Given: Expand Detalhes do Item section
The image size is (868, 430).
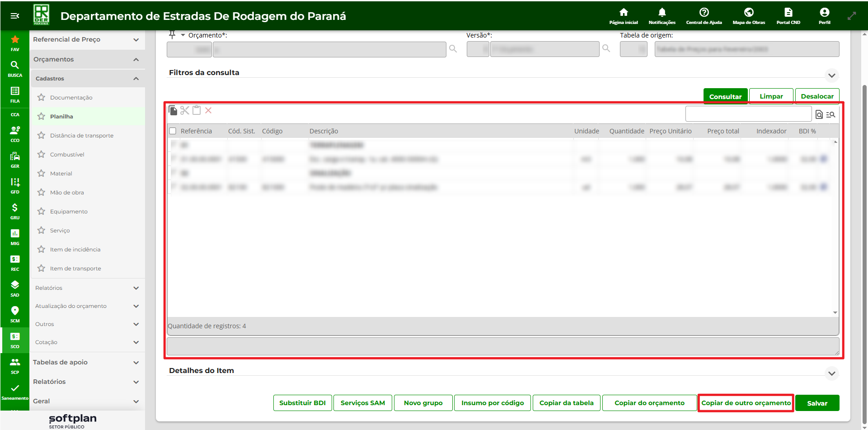Looking at the screenshot, I should (831, 373).
